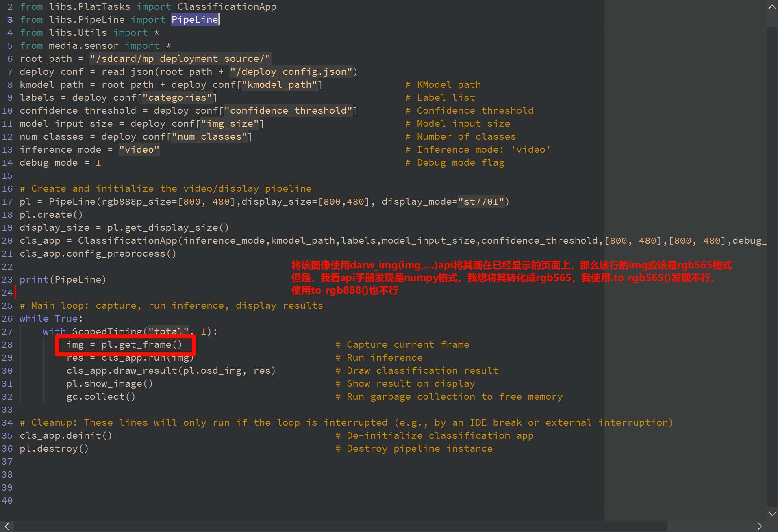Click the horizontal scrollbar right arrow

(759, 526)
